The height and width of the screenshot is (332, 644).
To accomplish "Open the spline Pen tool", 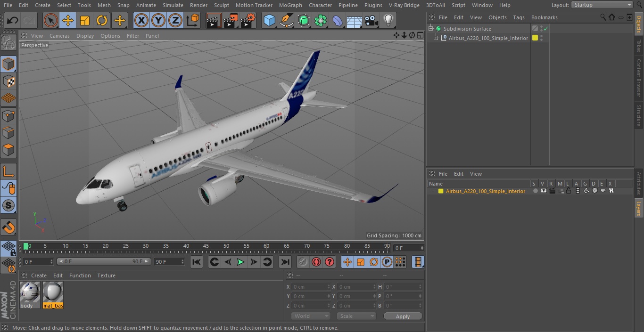I will tap(287, 20).
